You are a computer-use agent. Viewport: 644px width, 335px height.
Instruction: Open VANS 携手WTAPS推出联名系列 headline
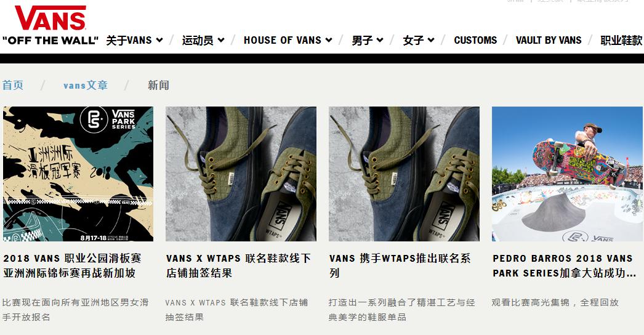click(400, 265)
